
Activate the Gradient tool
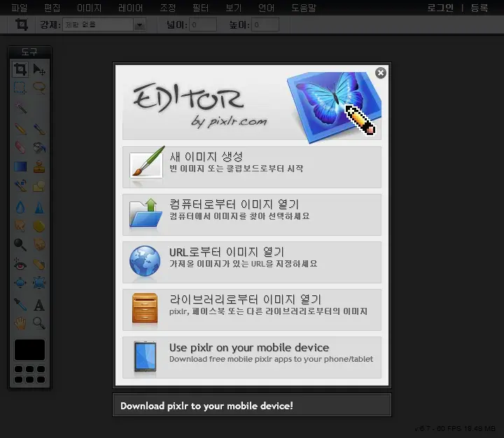(x=20, y=167)
